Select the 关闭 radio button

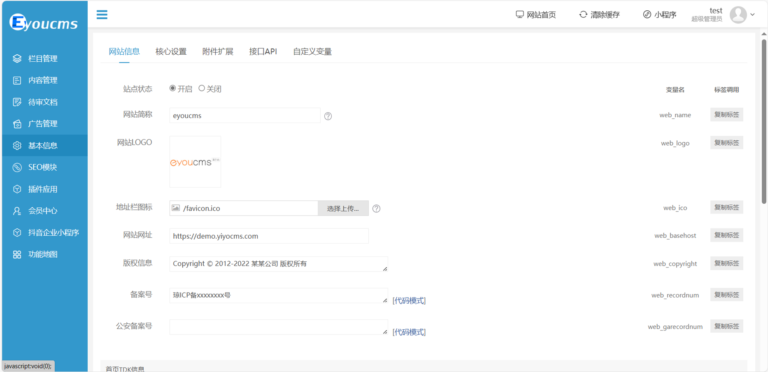coord(201,89)
